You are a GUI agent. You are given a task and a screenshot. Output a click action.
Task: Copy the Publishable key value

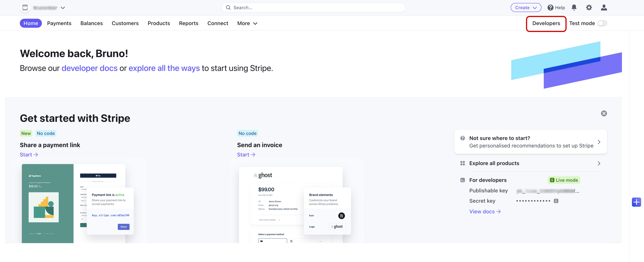pos(548,191)
